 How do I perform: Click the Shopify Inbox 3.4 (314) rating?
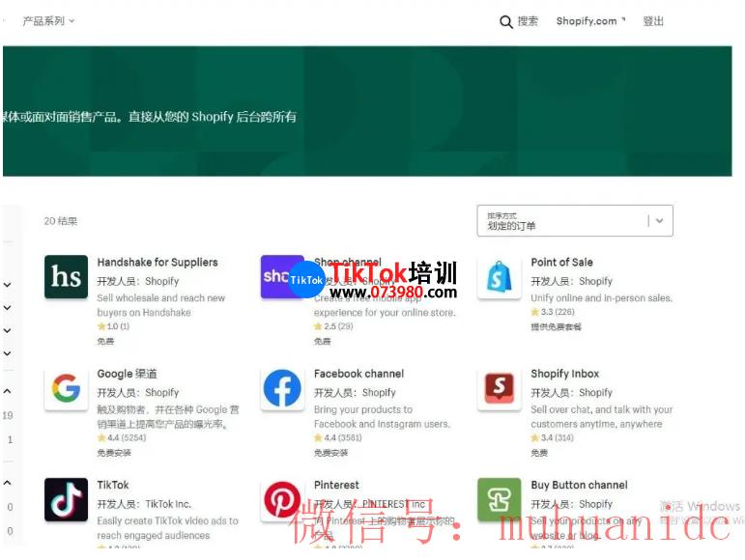pos(552,437)
